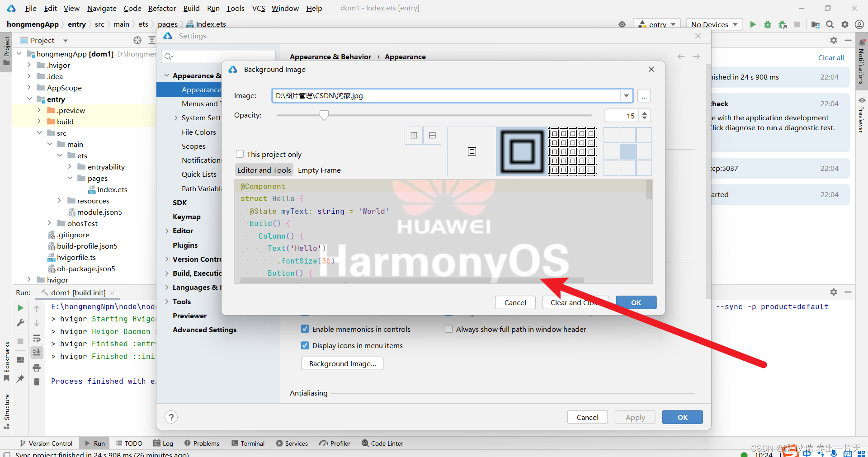
Task: Open the Build menu
Action: pos(191,8)
